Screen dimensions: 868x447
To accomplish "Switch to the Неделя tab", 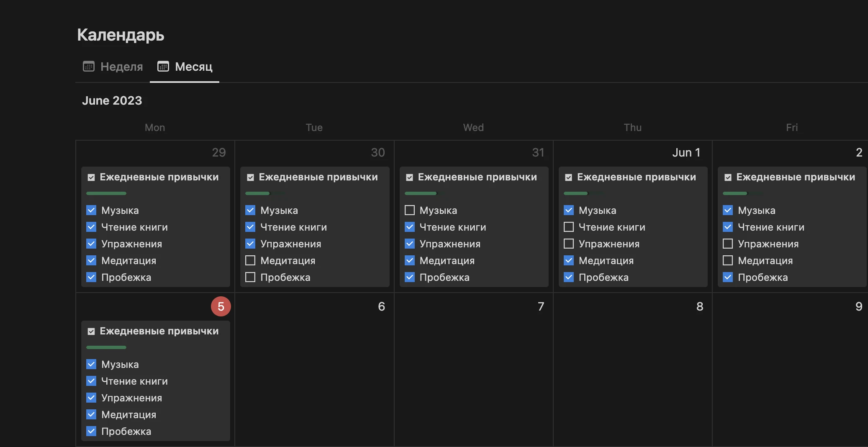I will tap(113, 67).
